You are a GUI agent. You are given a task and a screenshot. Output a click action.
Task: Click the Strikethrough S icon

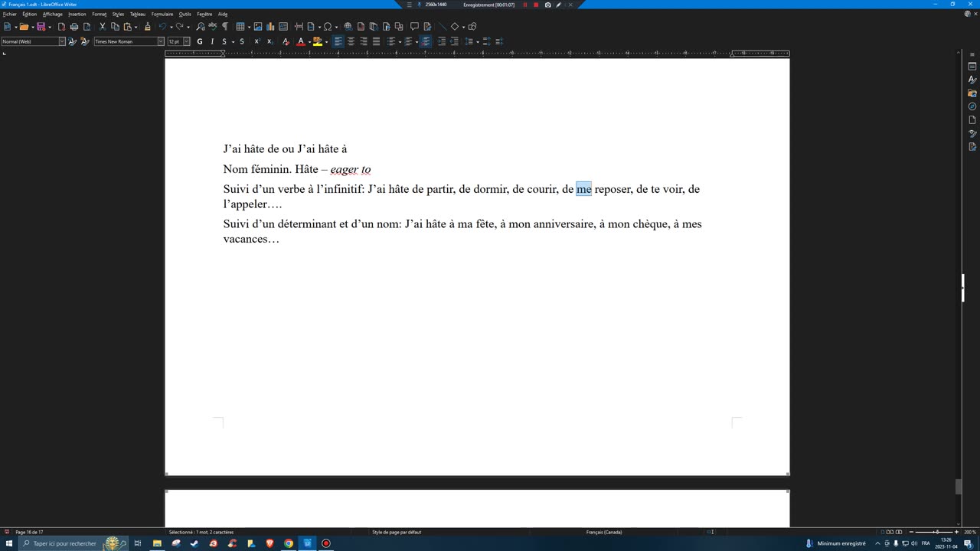(242, 41)
